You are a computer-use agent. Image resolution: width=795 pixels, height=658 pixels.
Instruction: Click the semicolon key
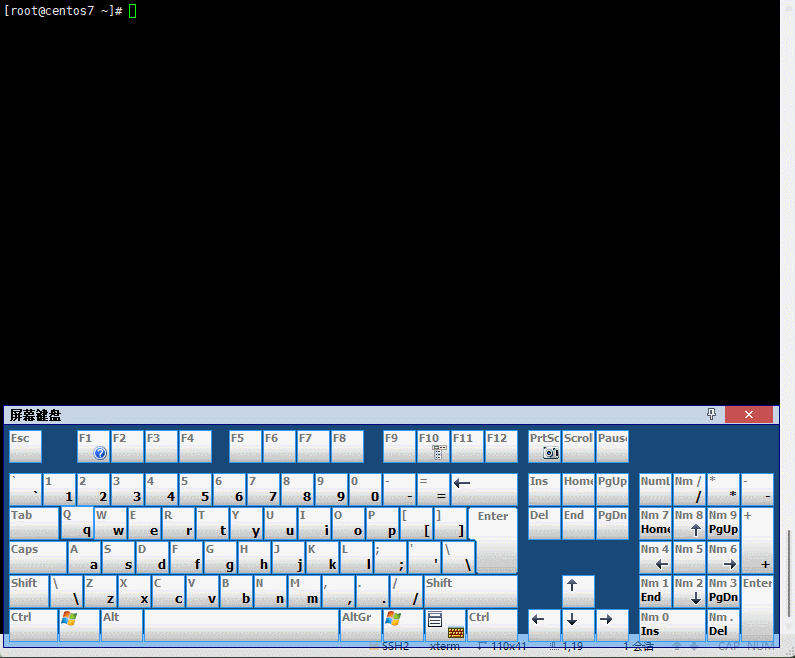(390, 557)
